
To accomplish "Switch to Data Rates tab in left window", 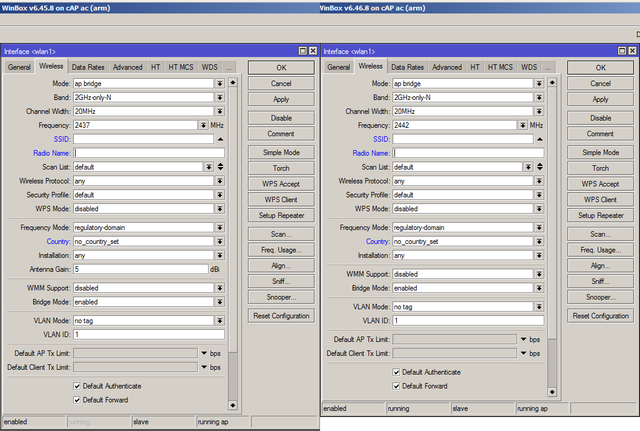I will click(x=88, y=67).
